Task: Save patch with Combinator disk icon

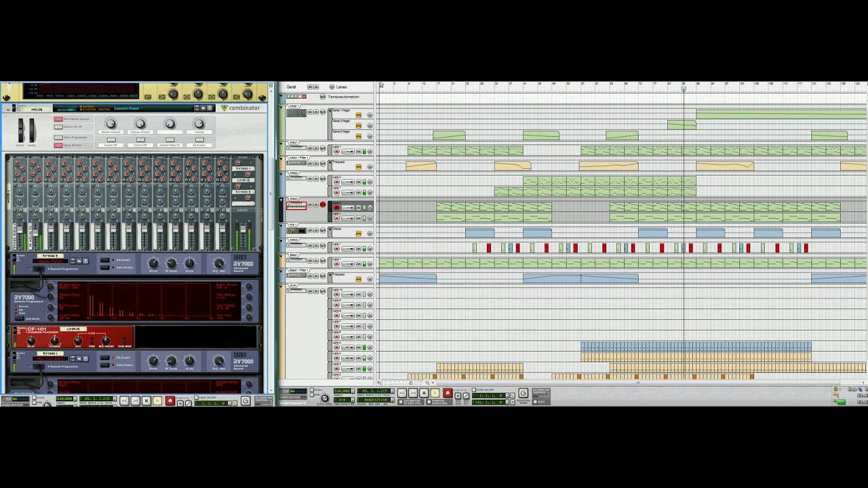Action: point(210,108)
